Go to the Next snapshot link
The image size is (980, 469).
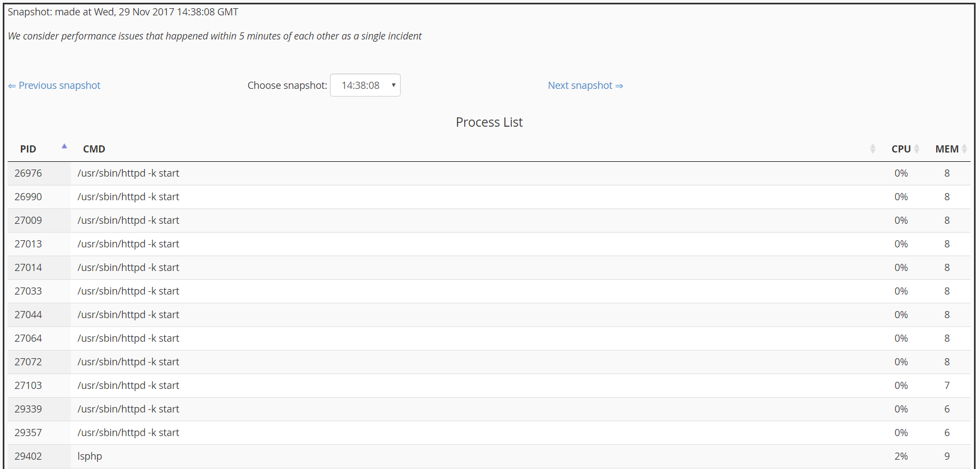pos(585,86)
